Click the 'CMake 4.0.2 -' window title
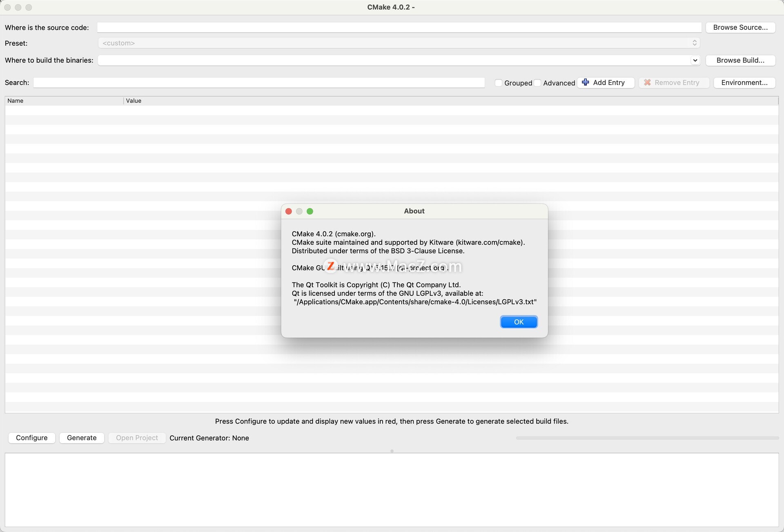This screenshot has height=532, width=784. pyautogui.click(x=391, y=7)
